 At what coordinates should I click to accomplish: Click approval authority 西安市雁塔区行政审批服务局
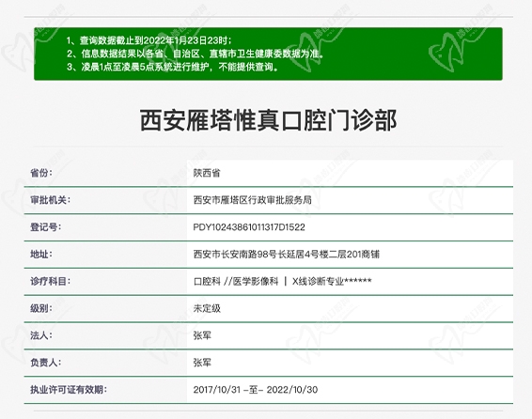[x=253, y=200]
